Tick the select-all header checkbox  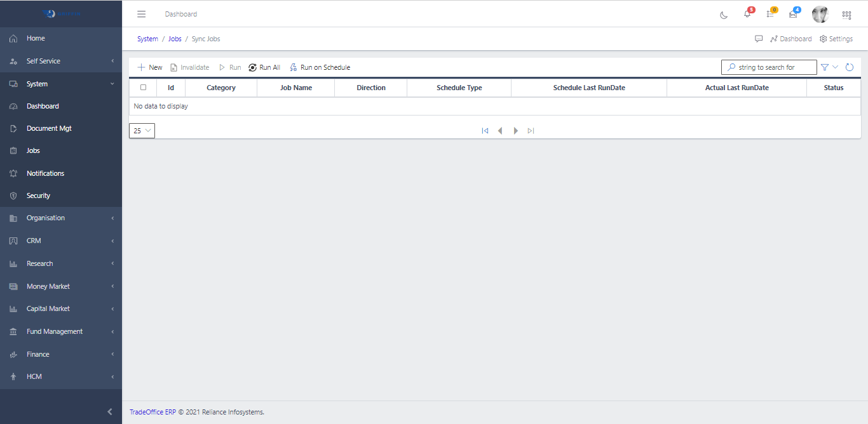(143, 88)
